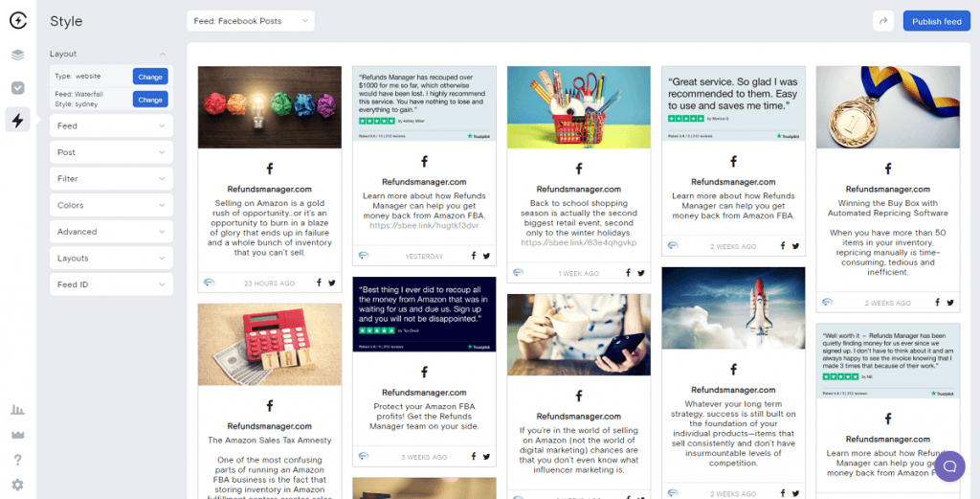980x499 pixels.
Task: Click the rocket launch image
Action: point(734,308)
